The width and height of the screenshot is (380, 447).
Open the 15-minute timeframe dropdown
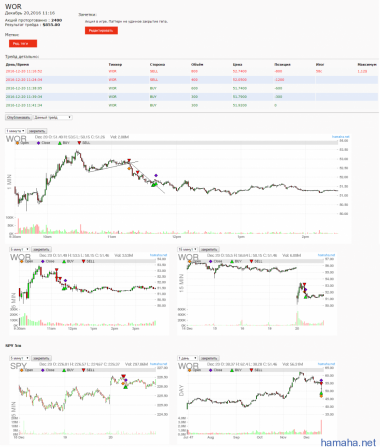coord(188,249)
